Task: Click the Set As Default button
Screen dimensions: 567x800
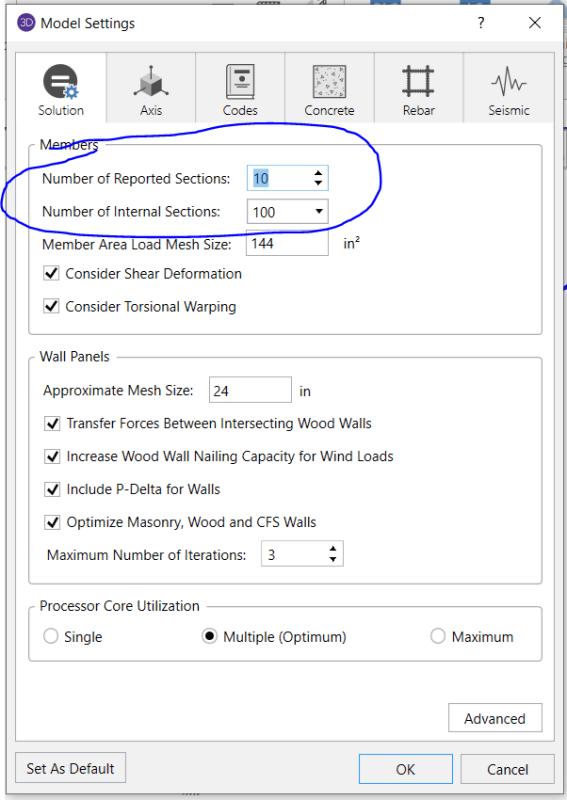Action: (70, 768)
